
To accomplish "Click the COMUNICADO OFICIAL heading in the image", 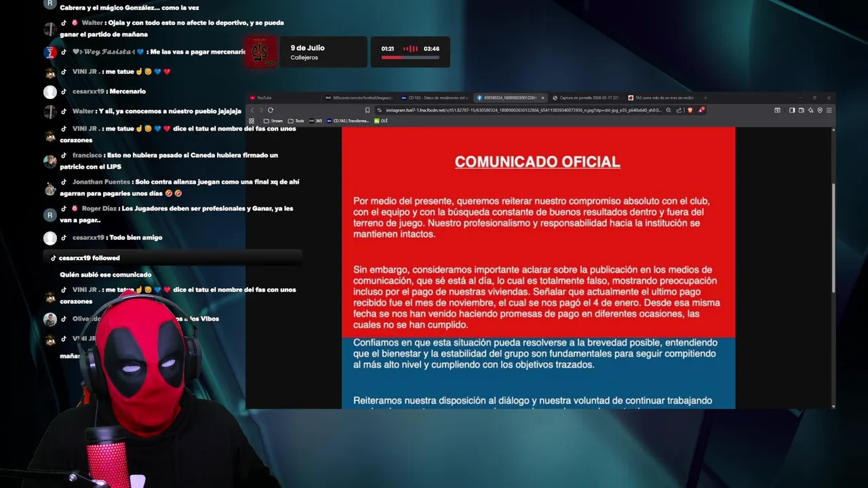I will pyautogui.click(x=537, y=162).
